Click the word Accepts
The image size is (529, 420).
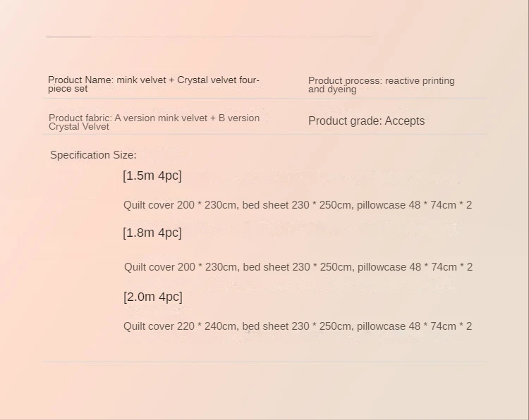pyautogui.click(x=405, y=121)
